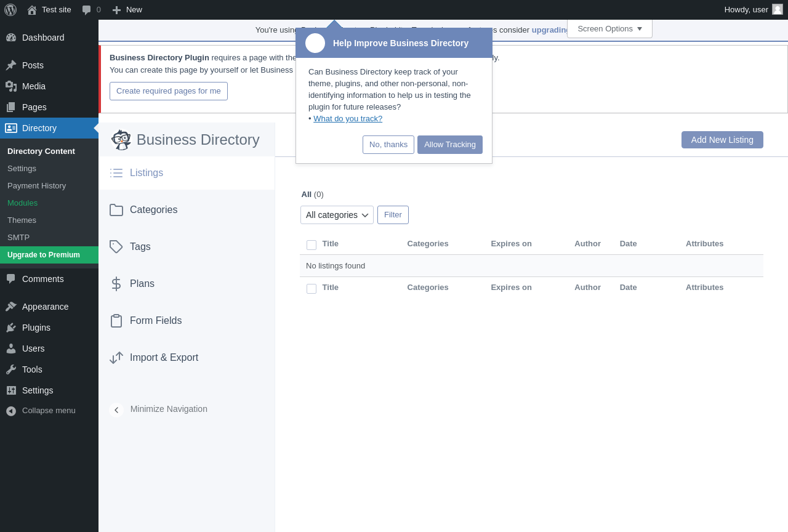Viewport: 788px width, 532px height.
Task: Open the Howdy, user account menu
Action: (754, 10)
